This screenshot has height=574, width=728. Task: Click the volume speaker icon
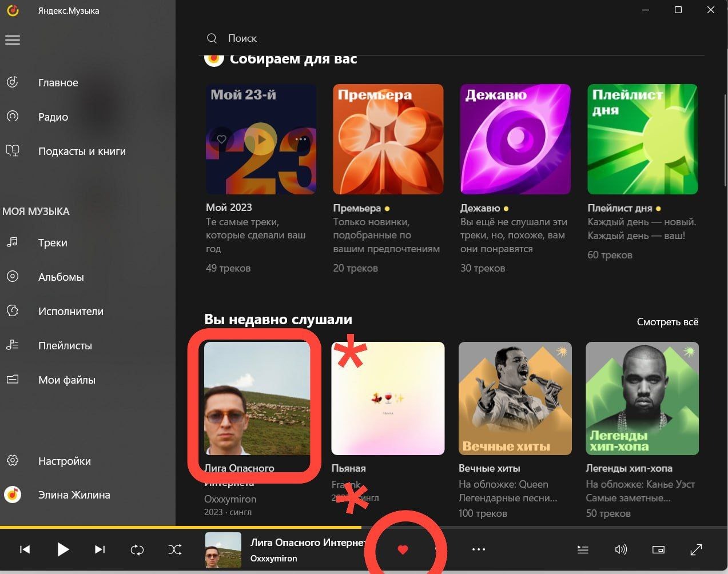[621, 549]
